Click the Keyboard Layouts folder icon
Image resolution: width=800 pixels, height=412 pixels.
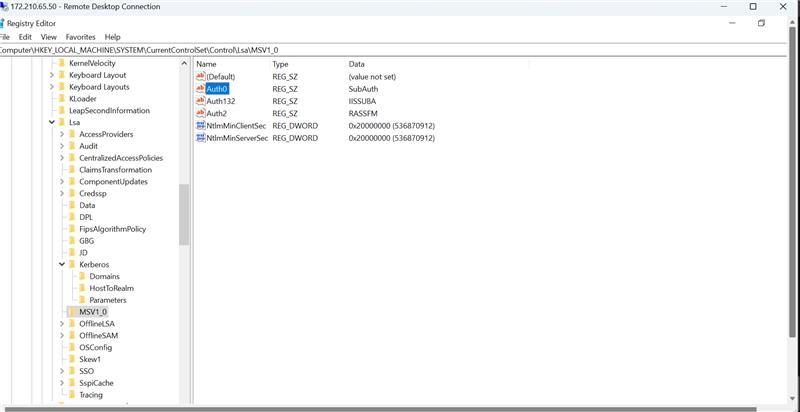(x=62, y=87)
